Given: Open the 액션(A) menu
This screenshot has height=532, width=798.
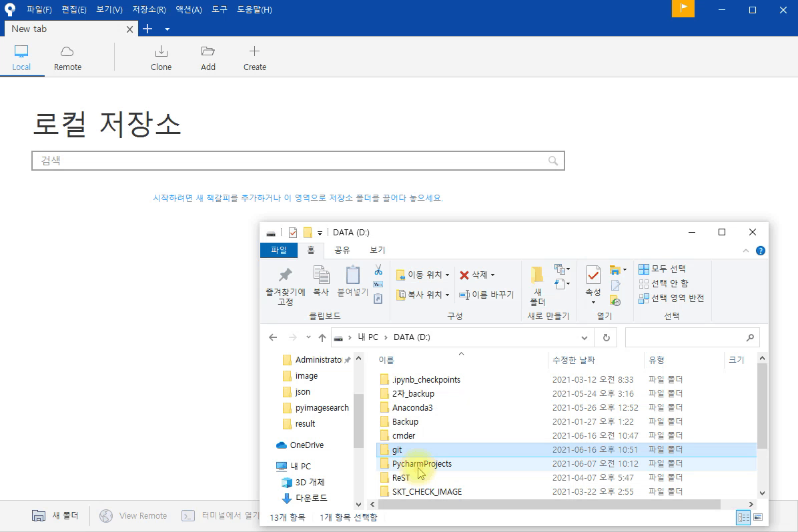Looking at the screenshot, I should (189, 9).
